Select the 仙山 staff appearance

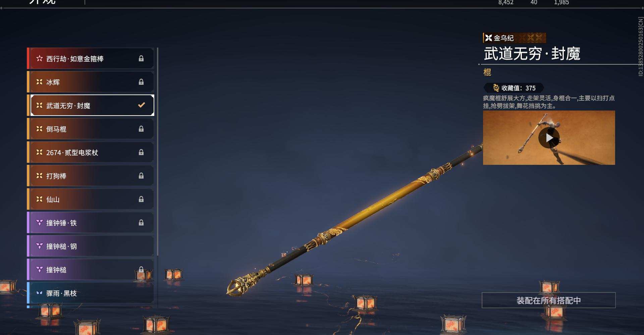point(91,199)
